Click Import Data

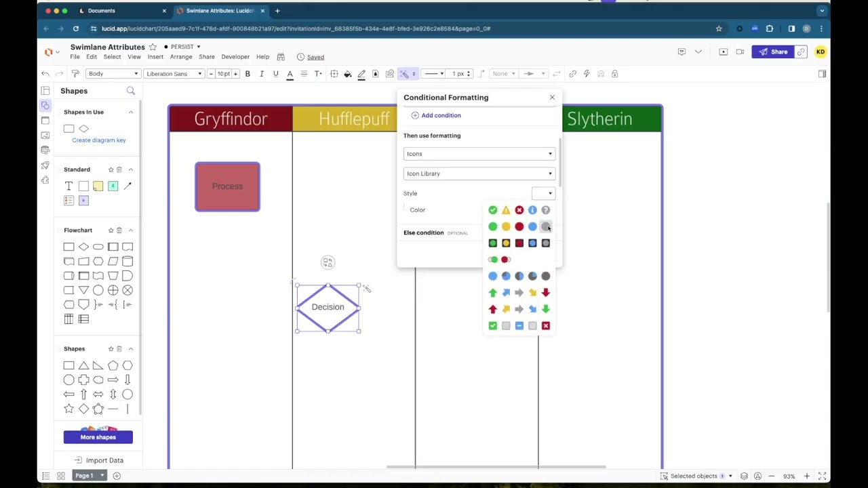tap(99, 460)
